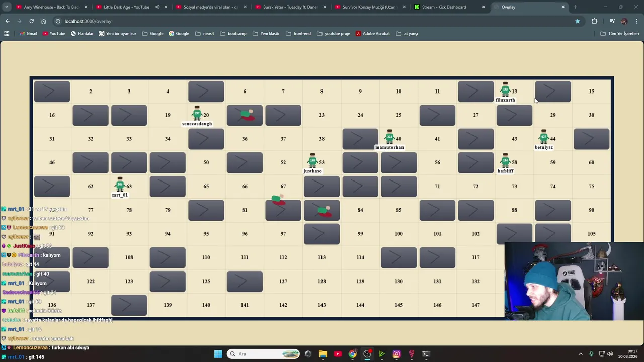644x362 pixels.
Task: Open the browser home page icon
Action: pyautogui.click(x=43, y=21)
